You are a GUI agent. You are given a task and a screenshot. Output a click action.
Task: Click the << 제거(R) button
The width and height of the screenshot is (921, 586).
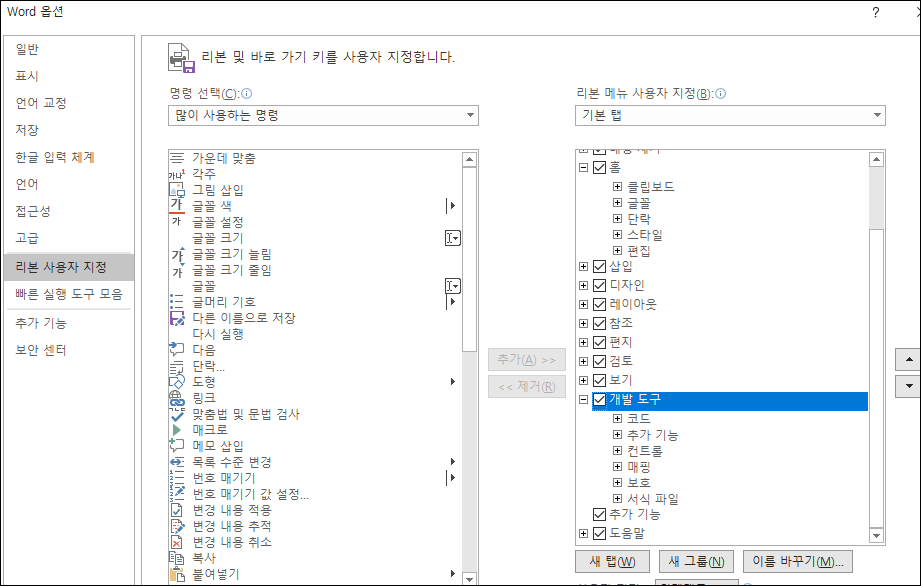pyautogui.click(x=527, y=386)
